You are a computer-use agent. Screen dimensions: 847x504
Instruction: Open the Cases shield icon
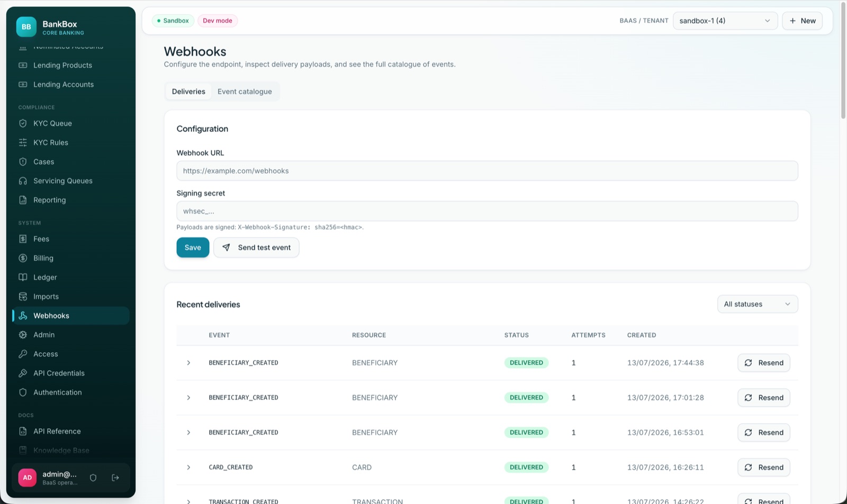[x=23, y=162]
